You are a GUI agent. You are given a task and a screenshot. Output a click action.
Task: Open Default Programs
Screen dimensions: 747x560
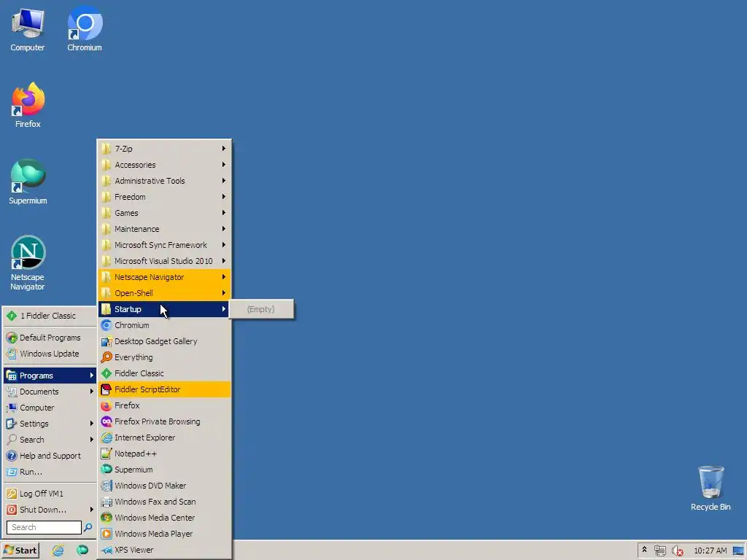(50, 338)
